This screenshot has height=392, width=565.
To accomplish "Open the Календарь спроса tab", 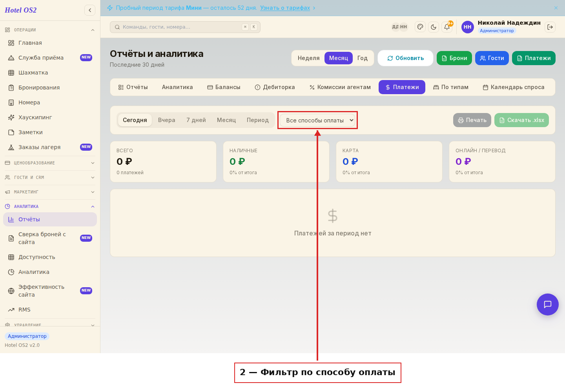I will (x=513, y=87).
